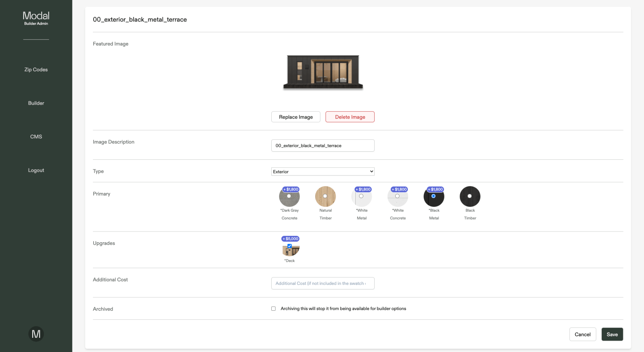Image resolution: width=644 pixels, height=352 pixels.
Task: Select the White Metal material swatch
Action: coord(361,196)
